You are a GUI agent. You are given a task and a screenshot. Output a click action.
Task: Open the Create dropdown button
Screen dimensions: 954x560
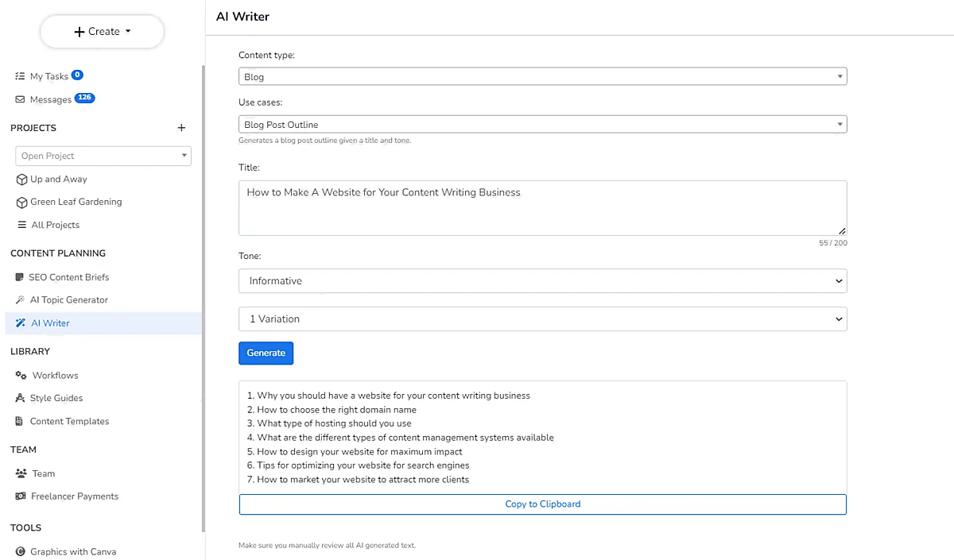point(102,32)
